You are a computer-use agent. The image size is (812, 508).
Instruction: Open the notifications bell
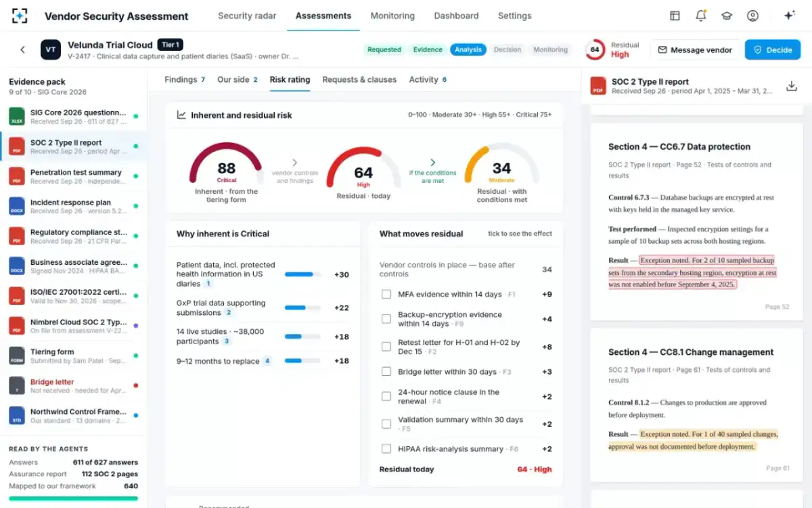[x=701, y=16]
